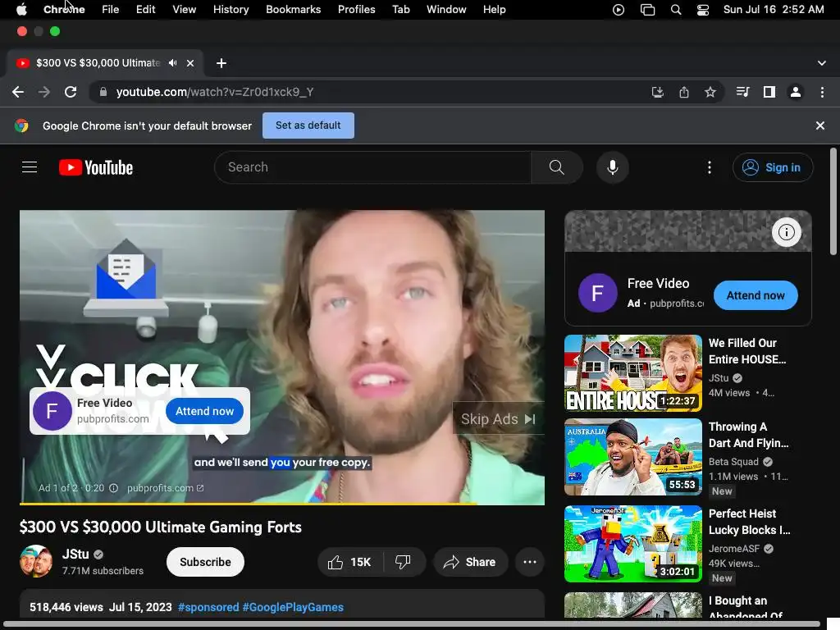Click the address bar URL

[215, 92]
